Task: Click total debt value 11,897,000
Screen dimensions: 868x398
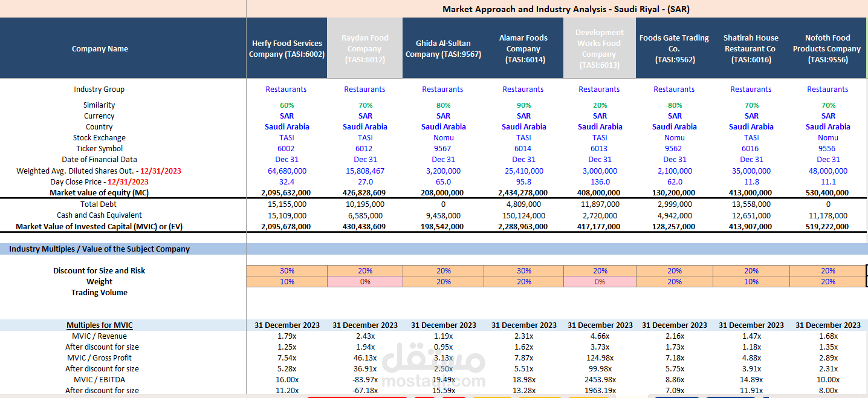Action: pyautogui.click(x=600, y=204)
